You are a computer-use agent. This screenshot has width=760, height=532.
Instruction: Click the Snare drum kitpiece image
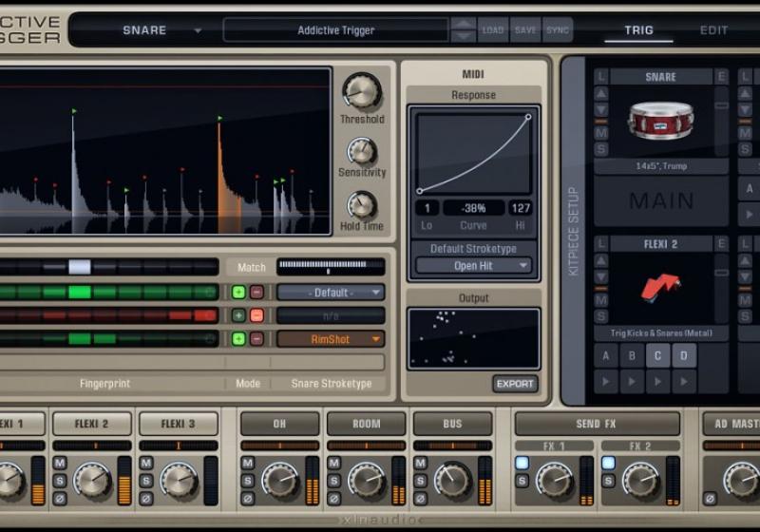tap(660, 121)
